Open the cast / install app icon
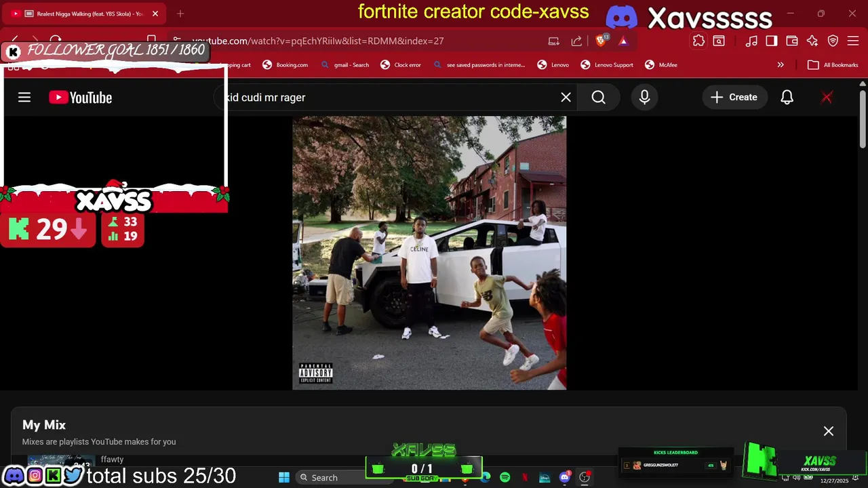868x488 pixels. tap(554, 41)
